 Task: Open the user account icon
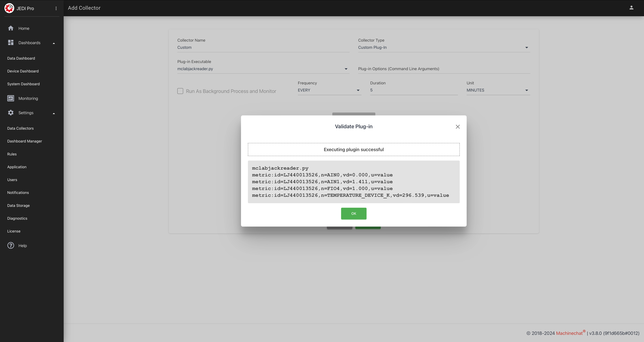coord(631,8)
